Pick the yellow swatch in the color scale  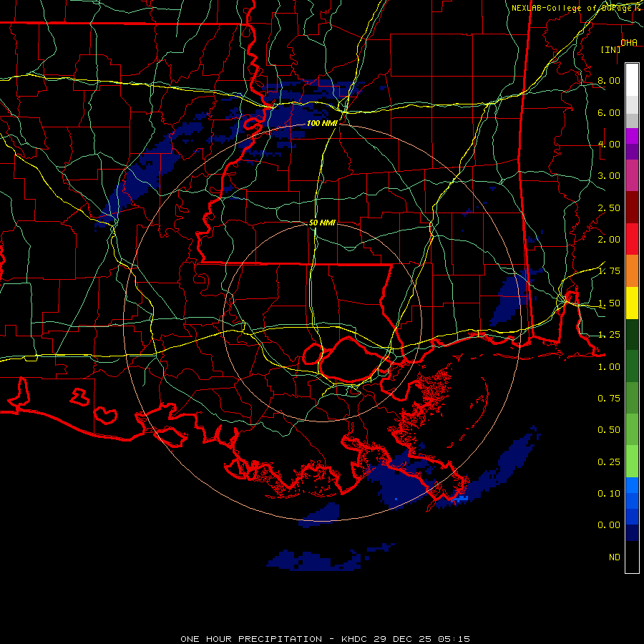[632, 303]
